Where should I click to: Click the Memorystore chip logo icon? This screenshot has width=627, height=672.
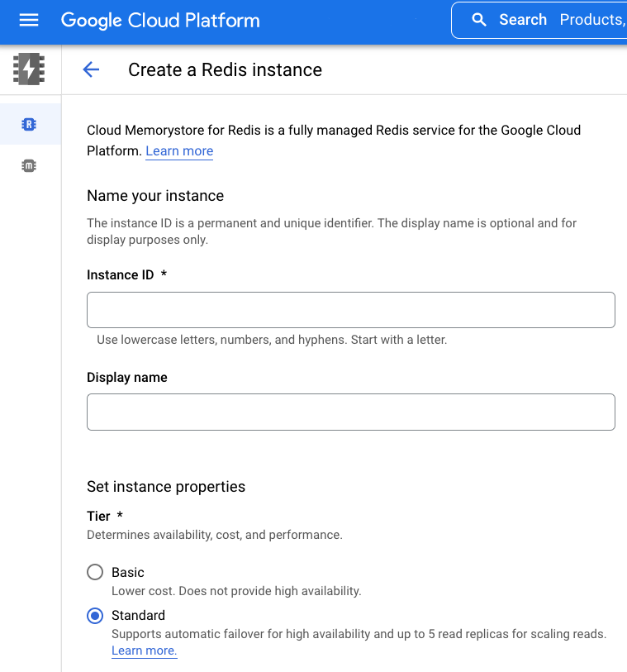(30, 69)
